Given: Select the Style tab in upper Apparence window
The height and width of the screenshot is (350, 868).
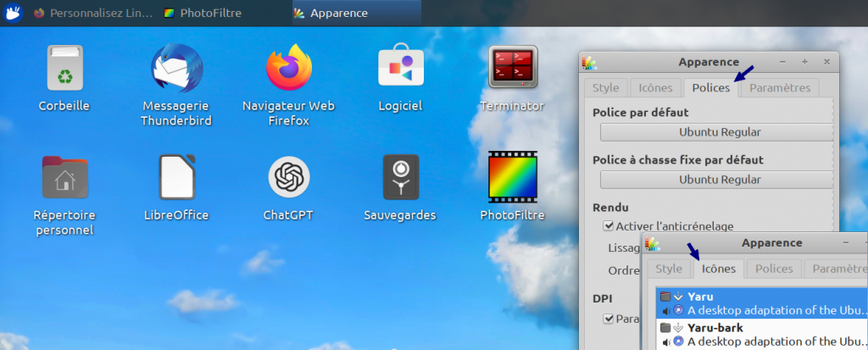Looking at the screenshot, I should [605, 88].
